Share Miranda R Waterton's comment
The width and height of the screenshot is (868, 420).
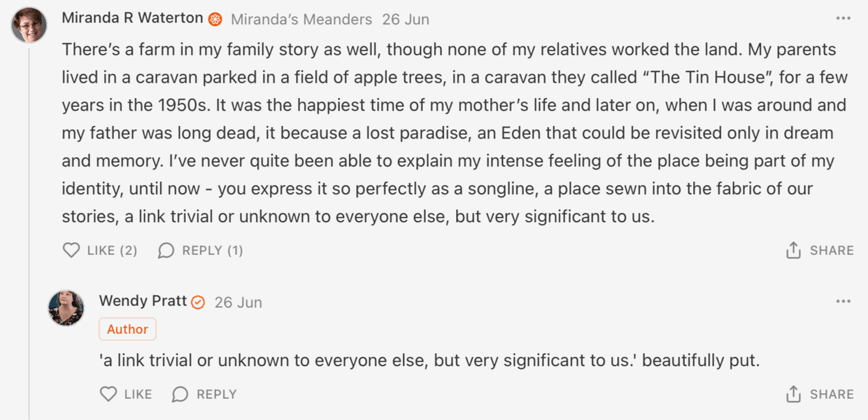[x=793, y=251]
